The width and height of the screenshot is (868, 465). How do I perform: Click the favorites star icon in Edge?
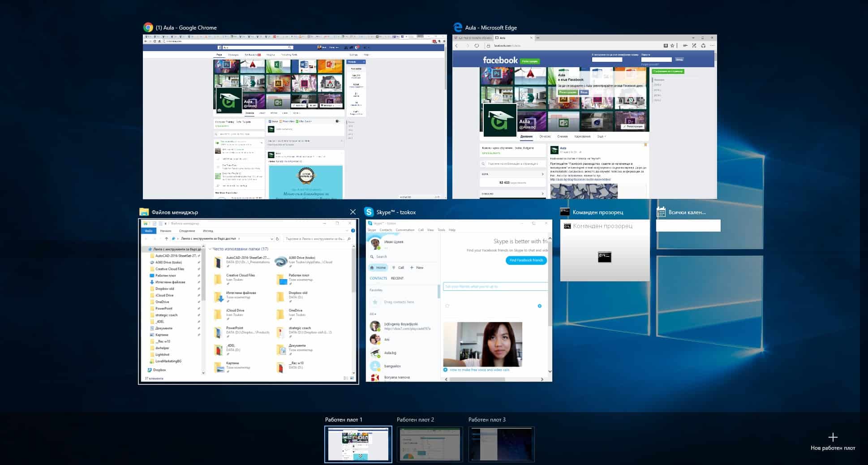(x=672, y=45)
